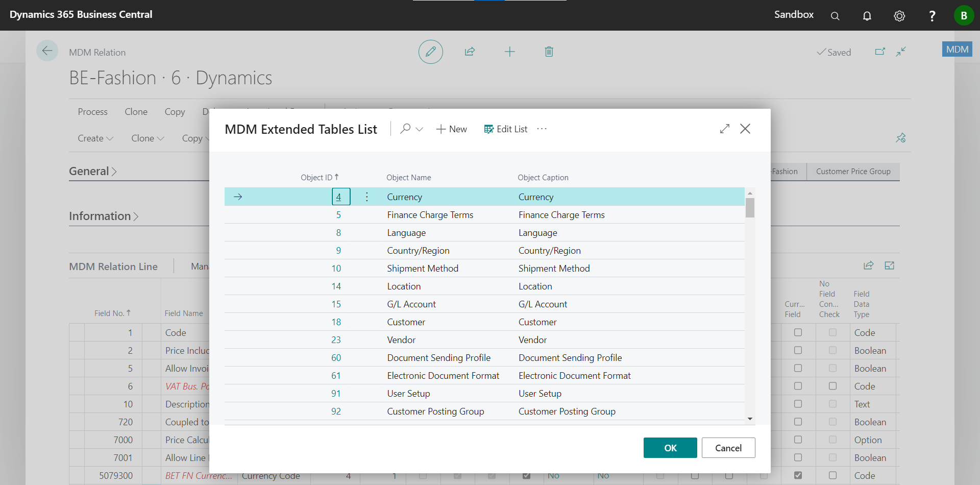Image resolution: width=980 pixels, height=485 pixels.
Task: Click the Field Data Type column header
Action: click(x=862, y=304)
